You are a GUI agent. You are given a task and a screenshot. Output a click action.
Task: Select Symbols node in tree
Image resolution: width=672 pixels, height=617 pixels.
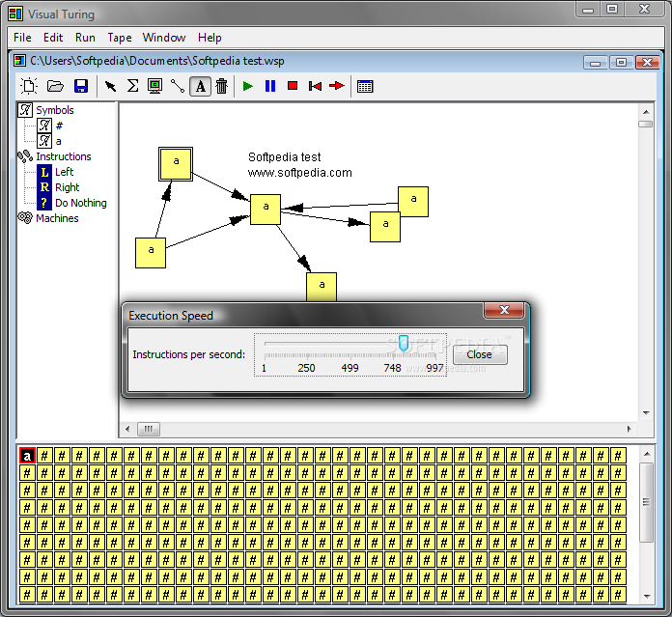click(55, 110)
